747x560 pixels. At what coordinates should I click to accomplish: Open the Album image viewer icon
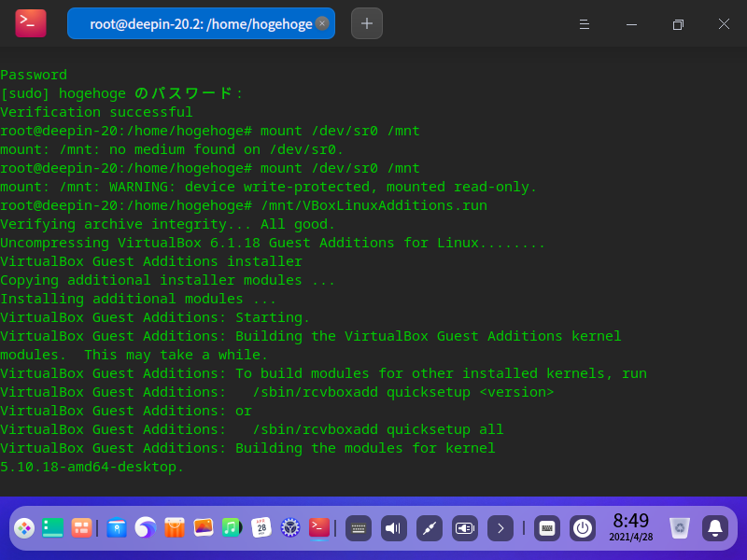click(x=204, y=528)
